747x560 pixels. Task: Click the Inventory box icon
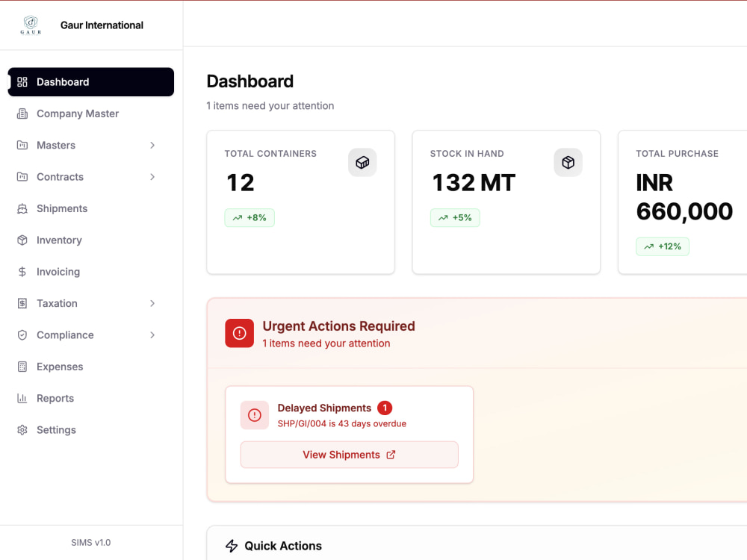(x=22, y=240)
